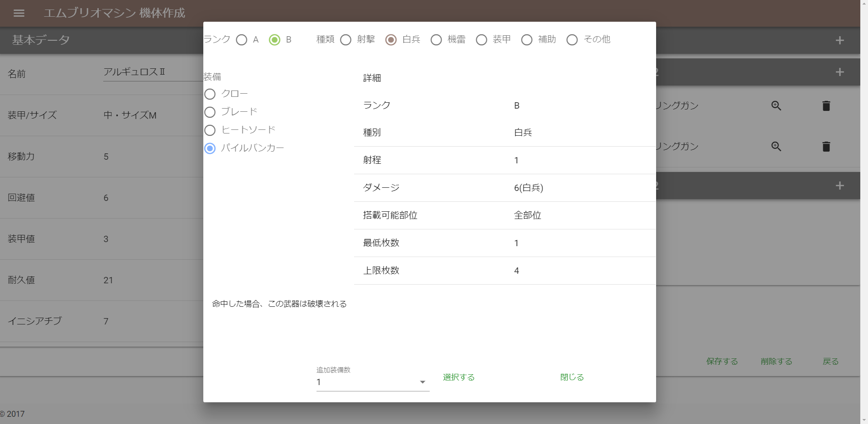Click the 最低枚数 label
Screen dimensions: 868x424
381,243
